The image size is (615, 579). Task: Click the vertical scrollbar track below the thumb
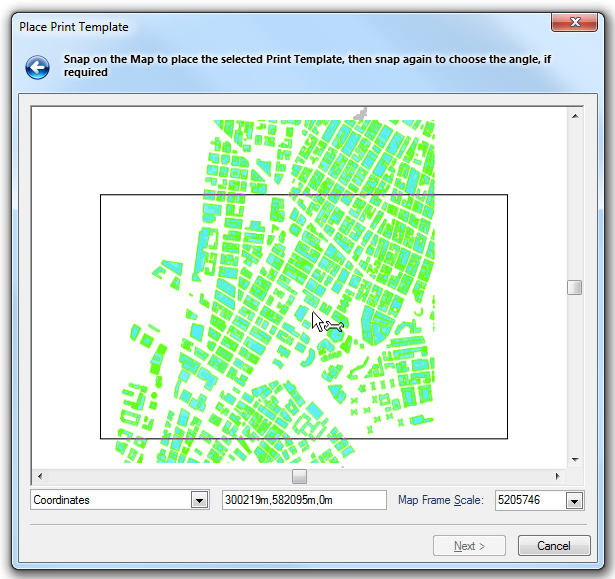[575, 380]
